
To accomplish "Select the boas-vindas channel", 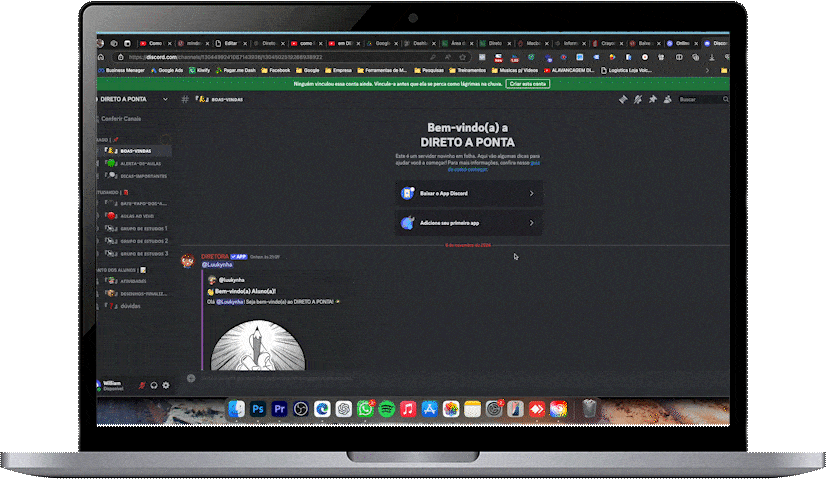I will pyautogui.click(x=136, y=151).
